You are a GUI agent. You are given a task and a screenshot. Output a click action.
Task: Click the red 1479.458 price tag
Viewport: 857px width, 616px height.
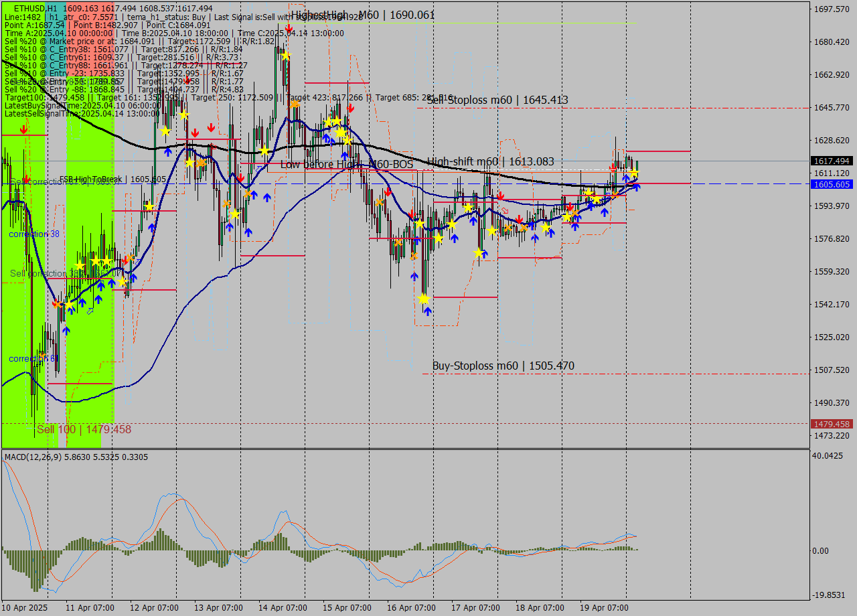point(832,424)
